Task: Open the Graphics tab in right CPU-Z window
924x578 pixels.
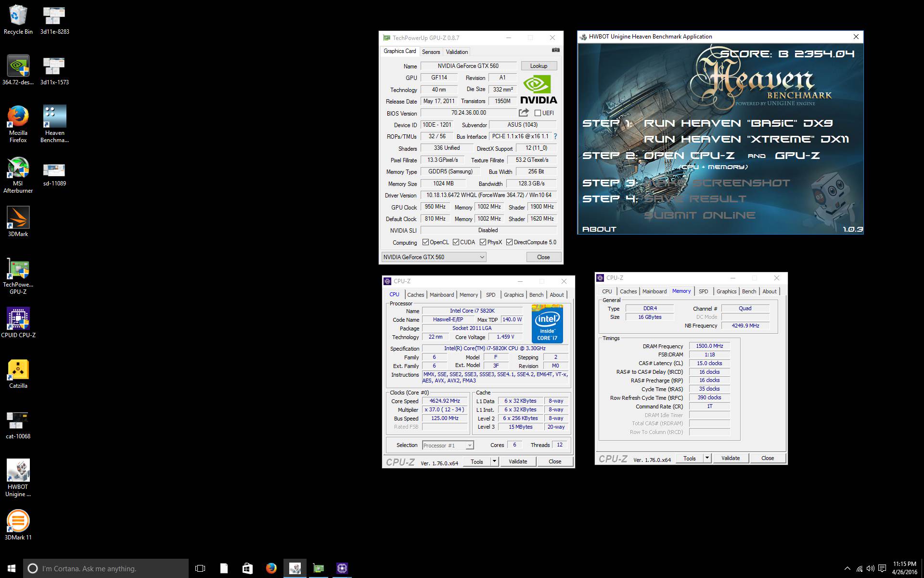Action: [726, 291]
